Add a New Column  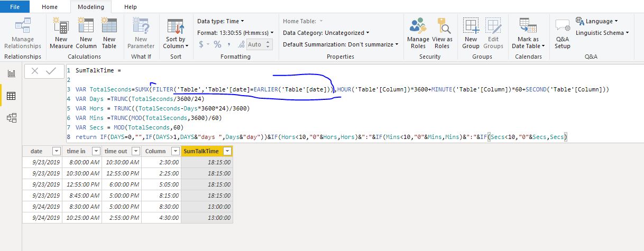pos(86,33)
